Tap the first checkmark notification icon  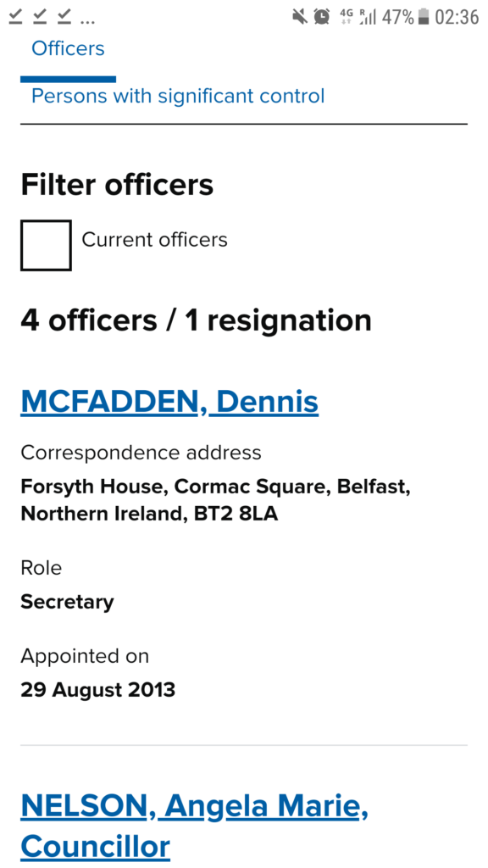(14, 16)
